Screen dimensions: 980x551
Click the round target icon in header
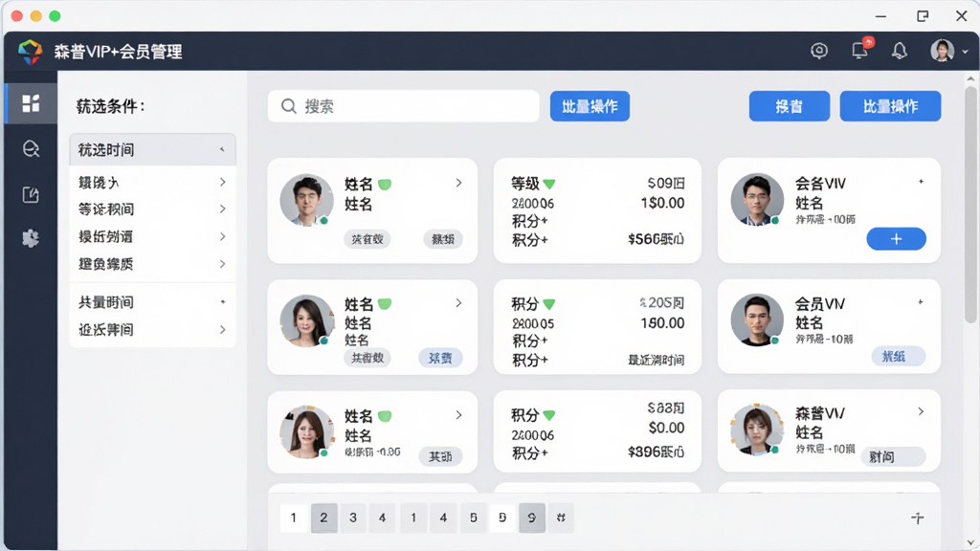point(819,51)
